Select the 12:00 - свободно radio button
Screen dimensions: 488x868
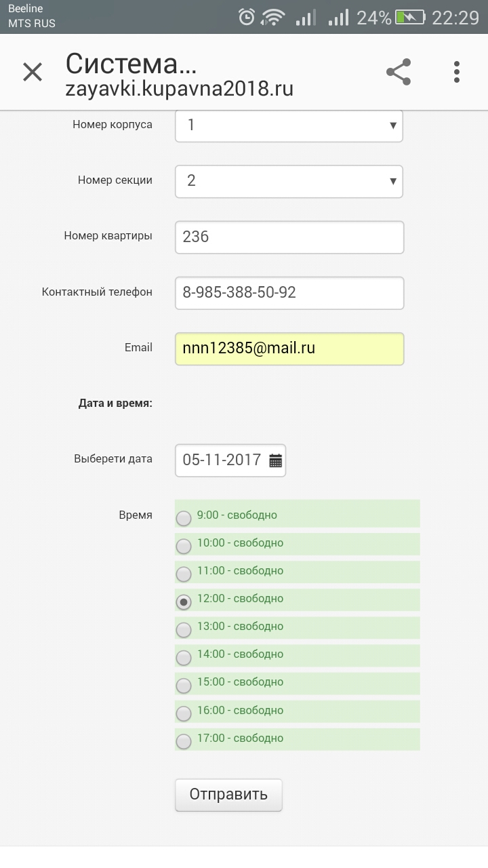(x=184, y=601)
